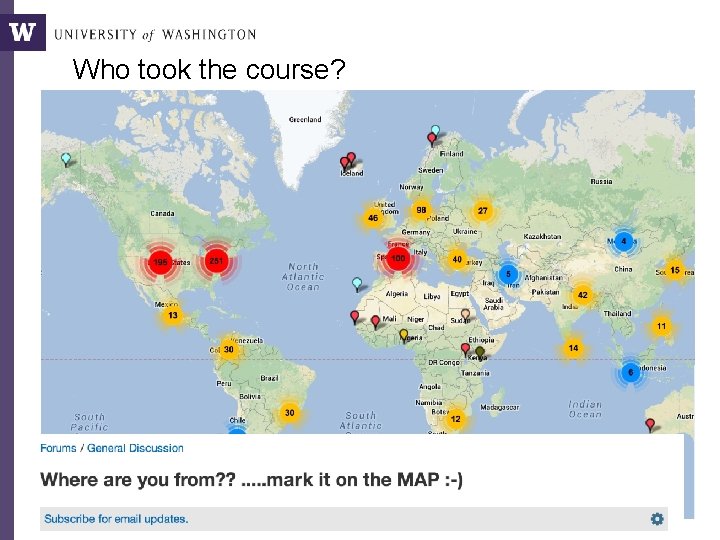
Task: Click the Brazil label on the map
Action: point(269,378)
